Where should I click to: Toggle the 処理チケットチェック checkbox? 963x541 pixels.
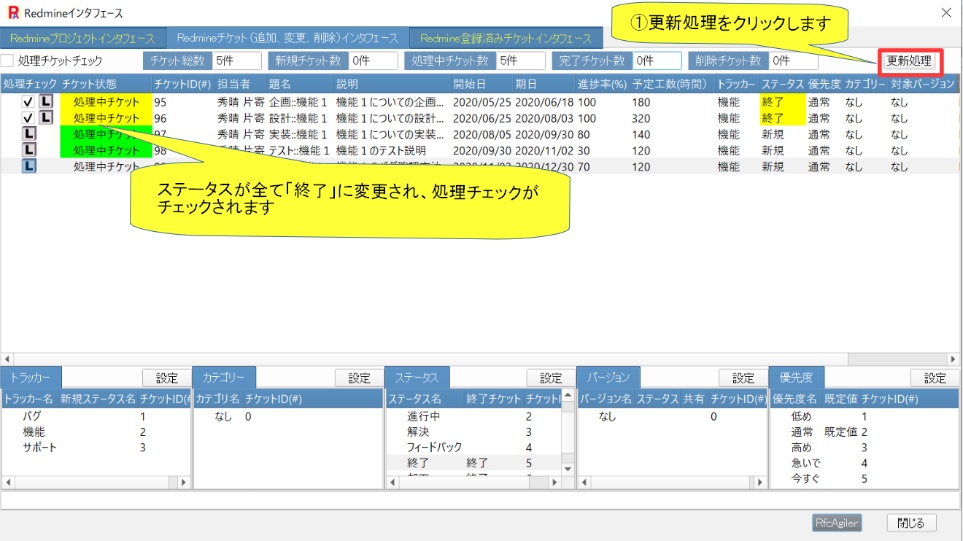point(7,61)
